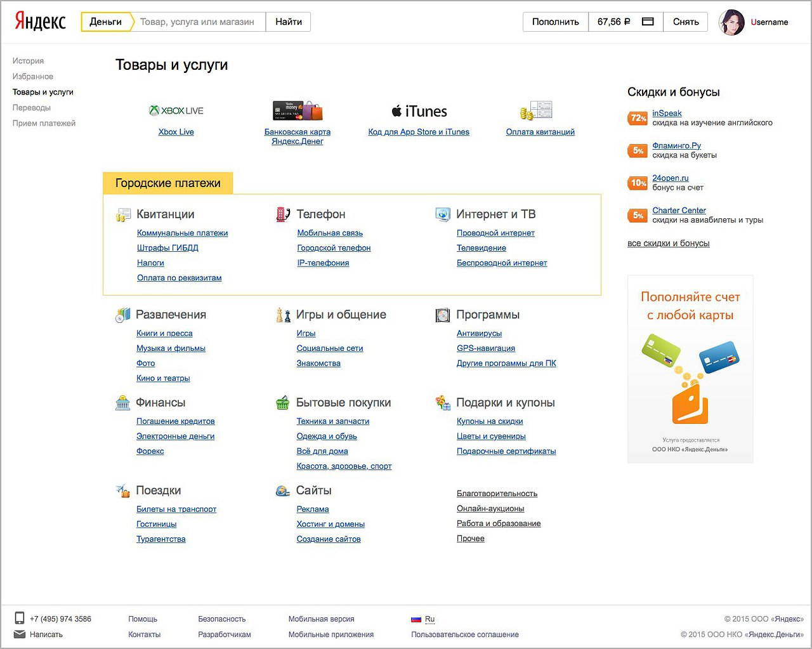Image resolution: width=812 pixels, height=649 pixels.
Task: Click the Подарки и купоны gift icon
Action: [443, 402]
